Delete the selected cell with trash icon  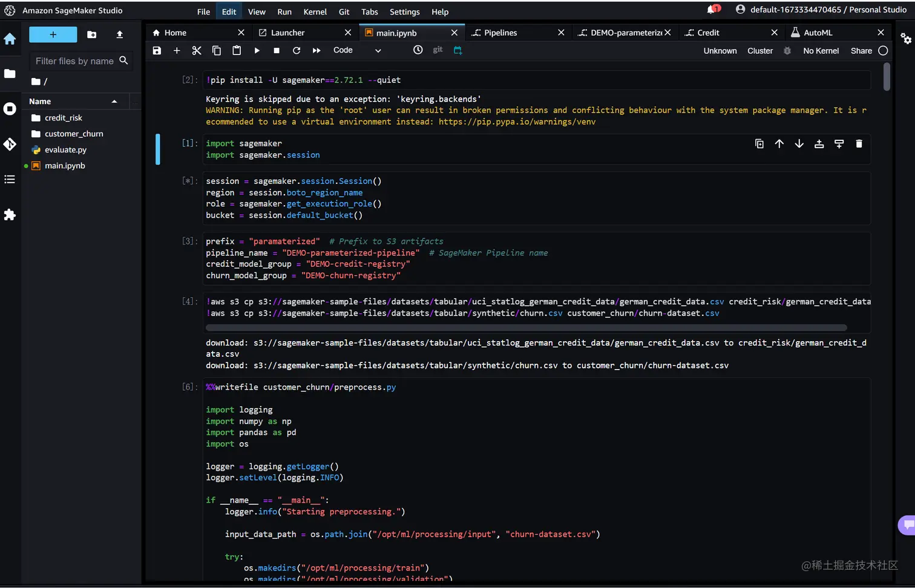click(859, 144)
